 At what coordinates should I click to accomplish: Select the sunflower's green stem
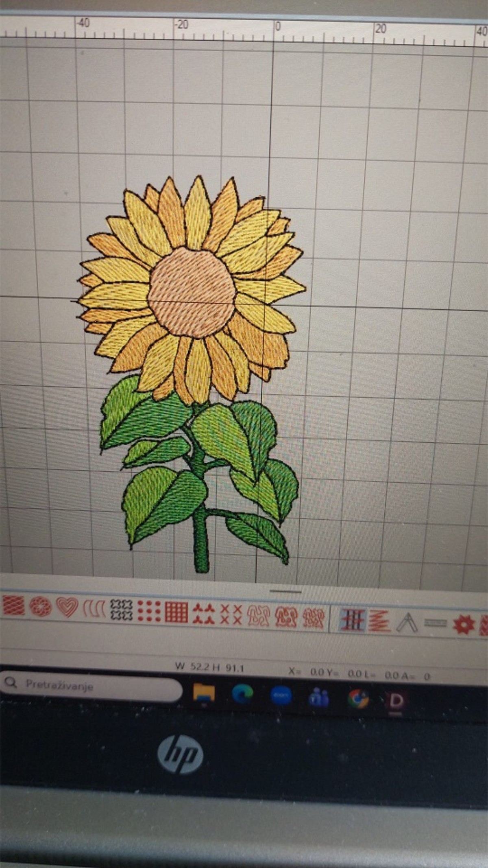click(x=200, y=528)
